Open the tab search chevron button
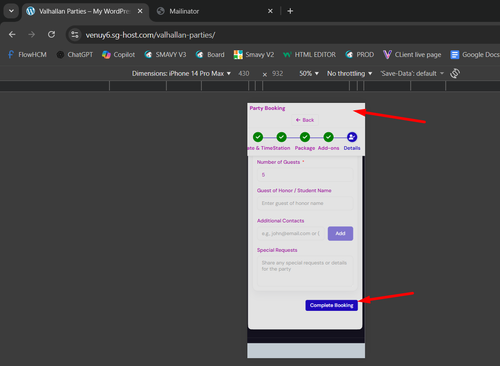Screen dimensions: 500x366 [x=11, y=11]
